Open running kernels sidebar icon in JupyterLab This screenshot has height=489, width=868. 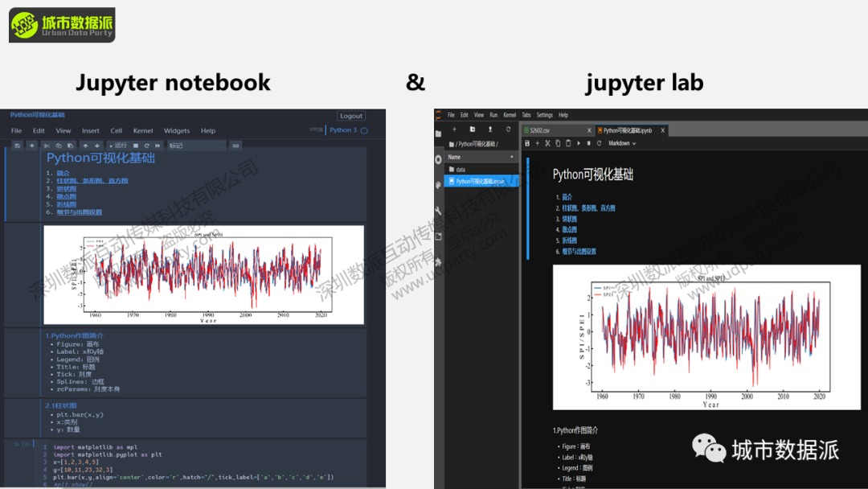[439, 159]
